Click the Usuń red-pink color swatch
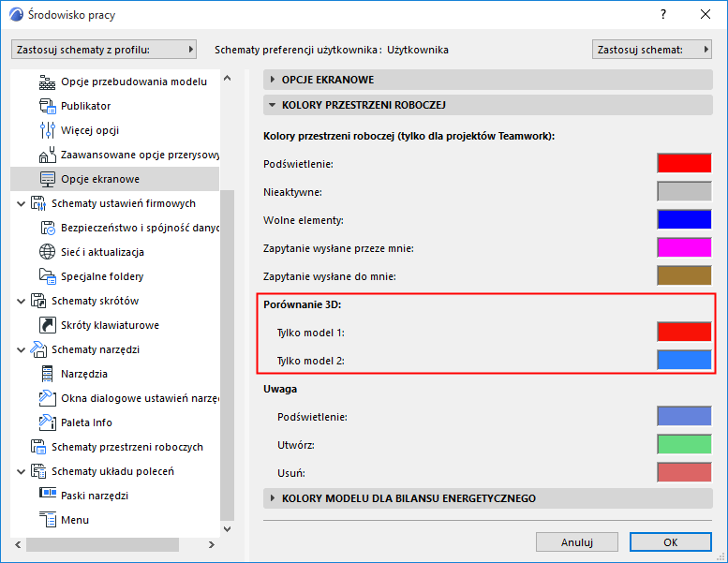Viewport: 728px width, 563px height. pyautogui.click(x=684, y=472)
